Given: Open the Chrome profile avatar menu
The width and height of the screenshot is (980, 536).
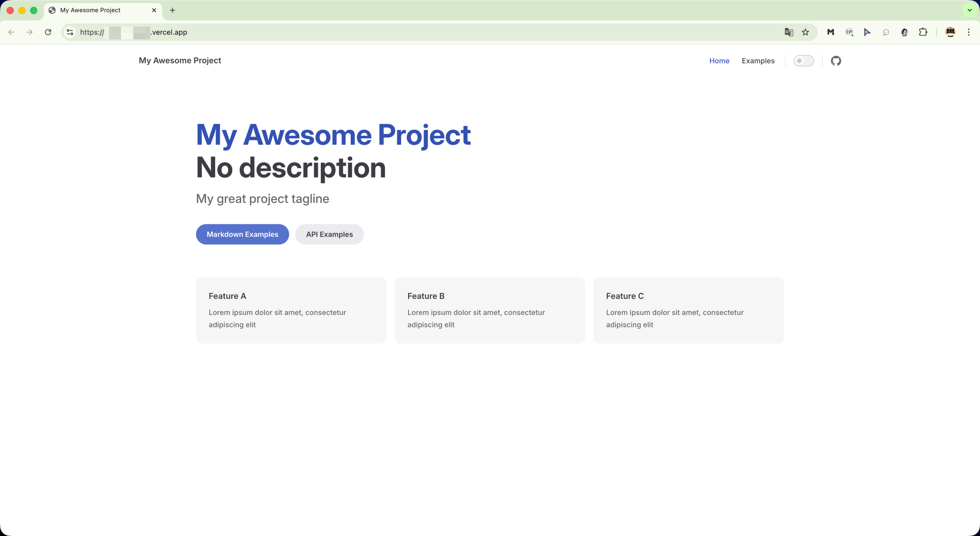Looking at the screenshot, I should (x=950, y=32).
